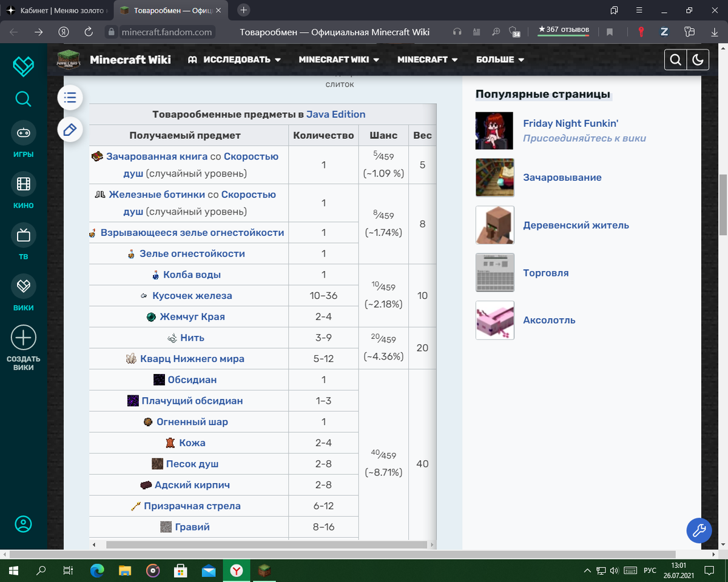Expand the MINECRAFT WIKI menu
The width and height of the screenshot is (728, 582).
click(x=339, y=59)
